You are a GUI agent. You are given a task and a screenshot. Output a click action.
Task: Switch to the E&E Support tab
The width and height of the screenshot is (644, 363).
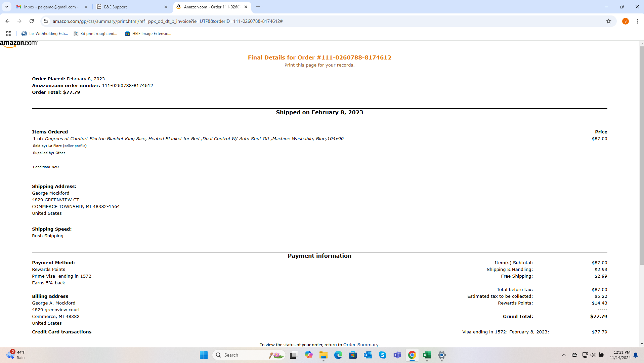(x=132, y=7)
